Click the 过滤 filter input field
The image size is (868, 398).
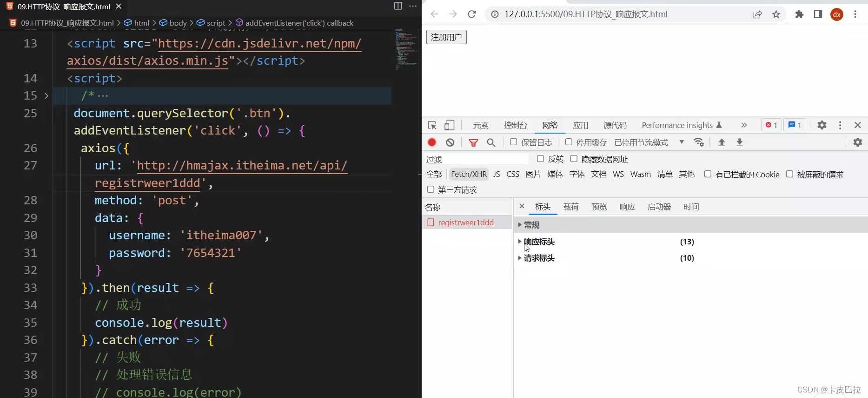[477, 159]
